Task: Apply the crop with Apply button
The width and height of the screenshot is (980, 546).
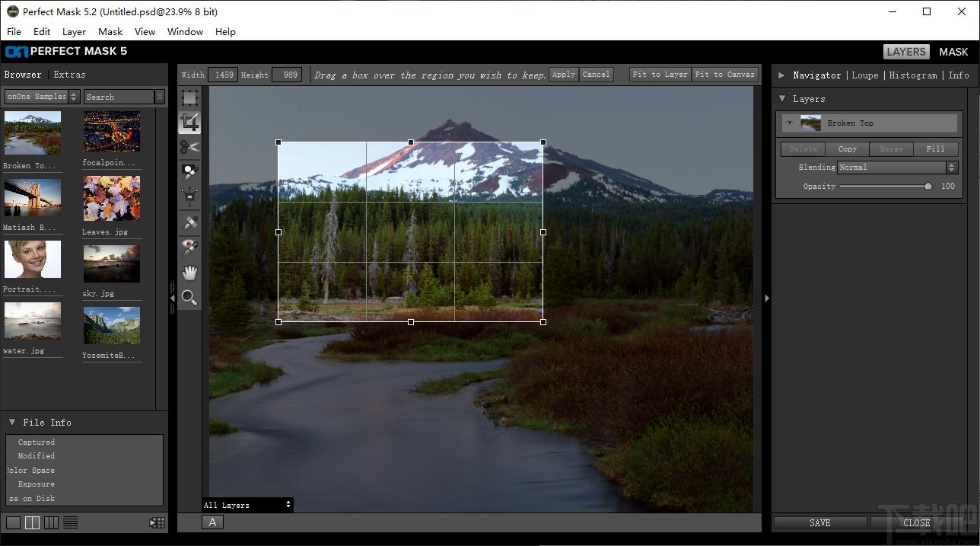Action: 564,75
